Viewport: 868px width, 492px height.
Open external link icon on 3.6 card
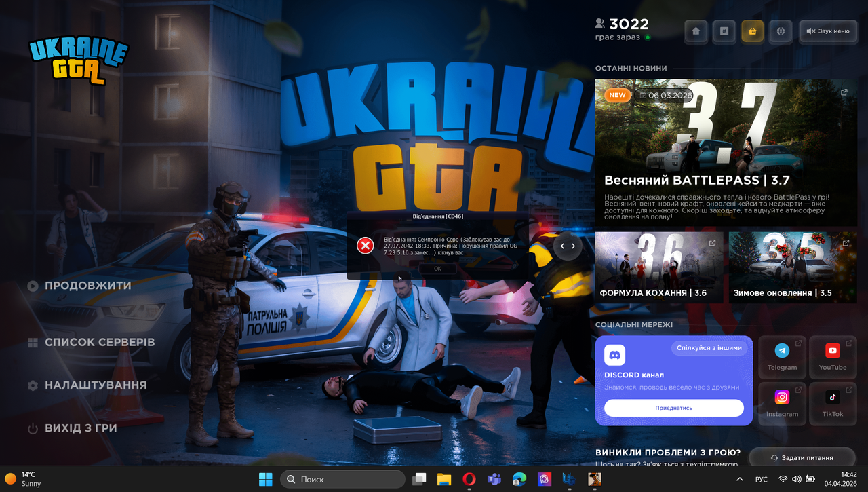point(712,243)
